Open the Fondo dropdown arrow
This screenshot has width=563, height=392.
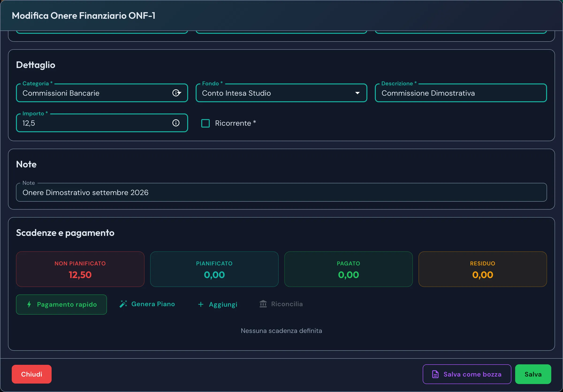(358, 93)
